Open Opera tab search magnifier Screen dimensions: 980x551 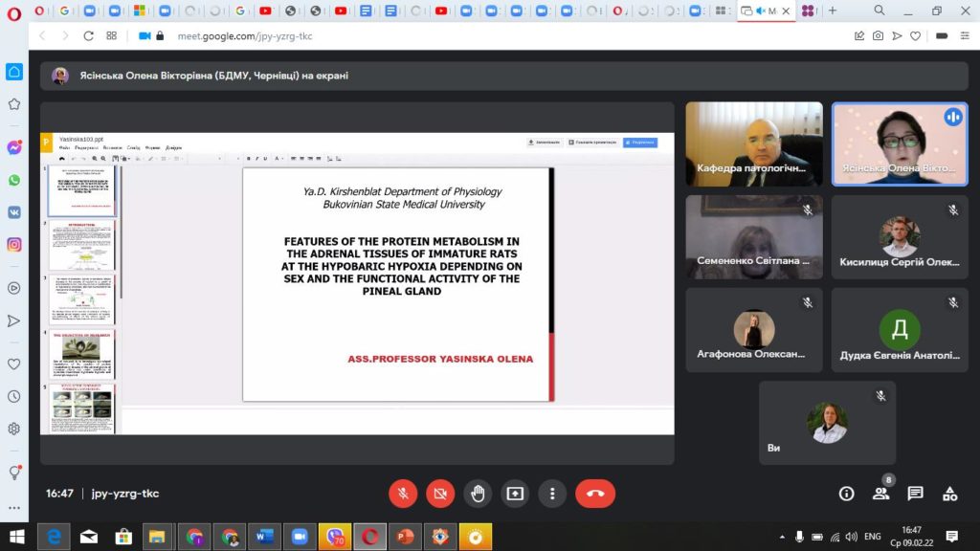tap(879, 11)
